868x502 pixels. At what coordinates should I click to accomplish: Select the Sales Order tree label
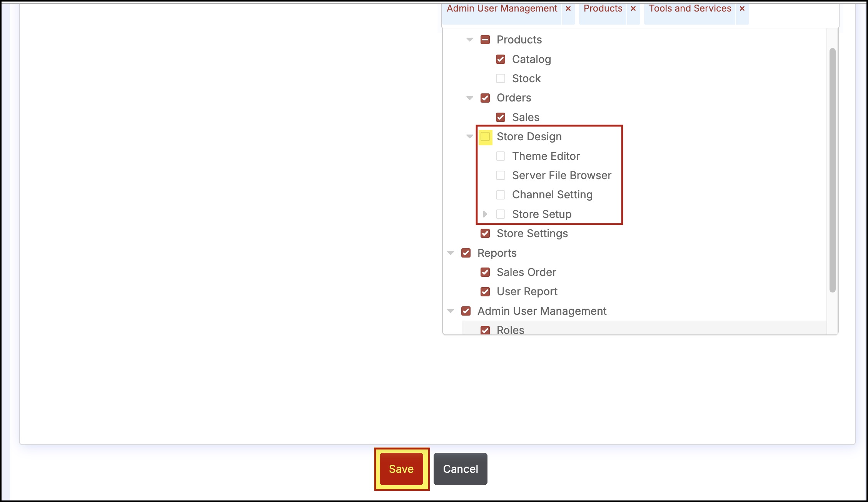click(526, 272)
